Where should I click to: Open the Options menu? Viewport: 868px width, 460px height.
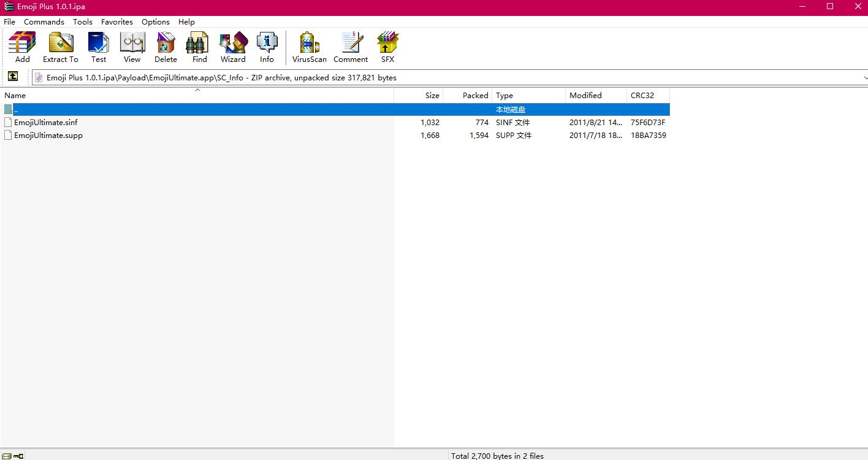[156, 21]
